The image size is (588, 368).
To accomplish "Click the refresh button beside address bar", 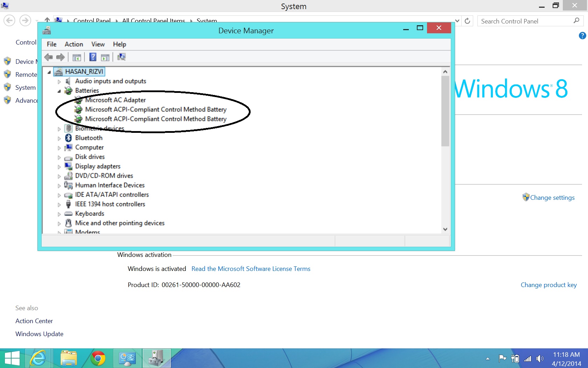I will tap(467, 21).
